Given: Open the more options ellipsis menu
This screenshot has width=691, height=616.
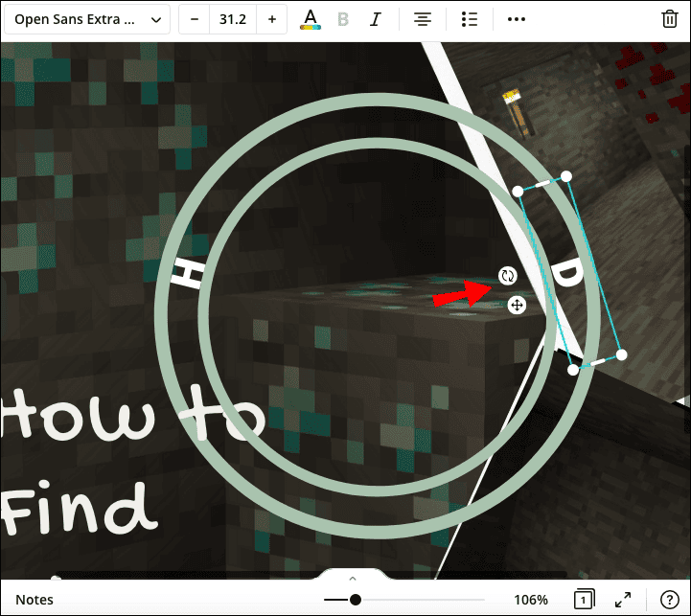Looking at the screenshot, I should (517, 19).
